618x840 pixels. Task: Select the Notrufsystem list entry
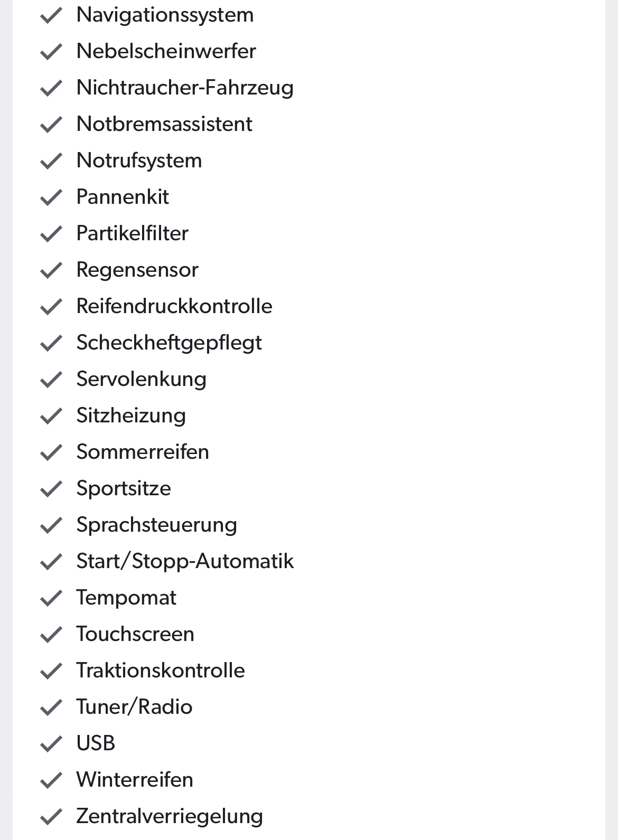click(x=139, y=161)
